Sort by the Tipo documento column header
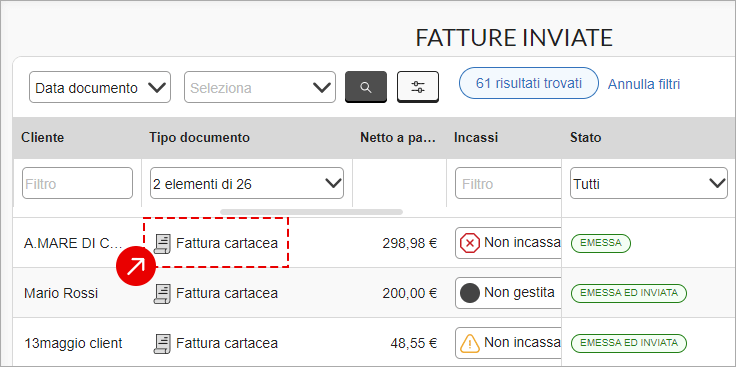This screenshot has height=367, width=736. (x=199, y=138)
